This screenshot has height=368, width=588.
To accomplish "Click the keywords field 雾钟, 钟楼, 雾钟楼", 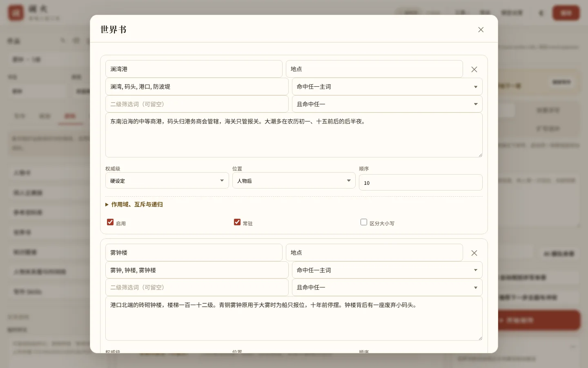I will tap(197, 270).
